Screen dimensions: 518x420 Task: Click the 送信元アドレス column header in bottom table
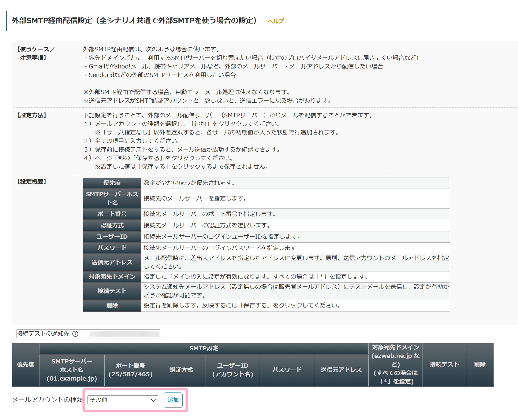(341, 370)
